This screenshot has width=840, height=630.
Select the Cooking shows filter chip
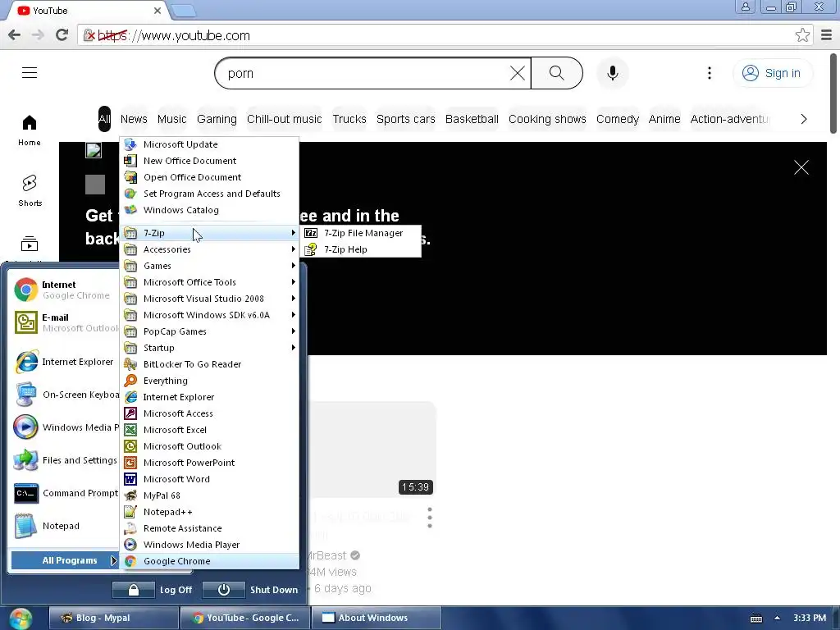(547, 119)
